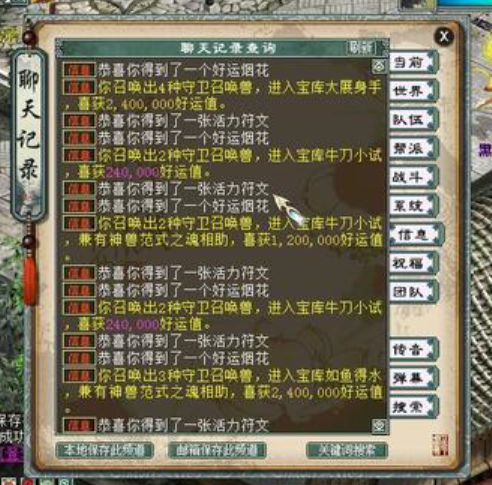Open the 队伍 channel tab
This screenshot has width=492, height=485.
point(413,119)
